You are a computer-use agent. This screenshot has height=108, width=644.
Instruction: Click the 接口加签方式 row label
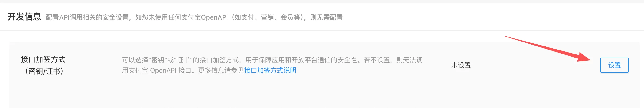[x=43, y=59]
